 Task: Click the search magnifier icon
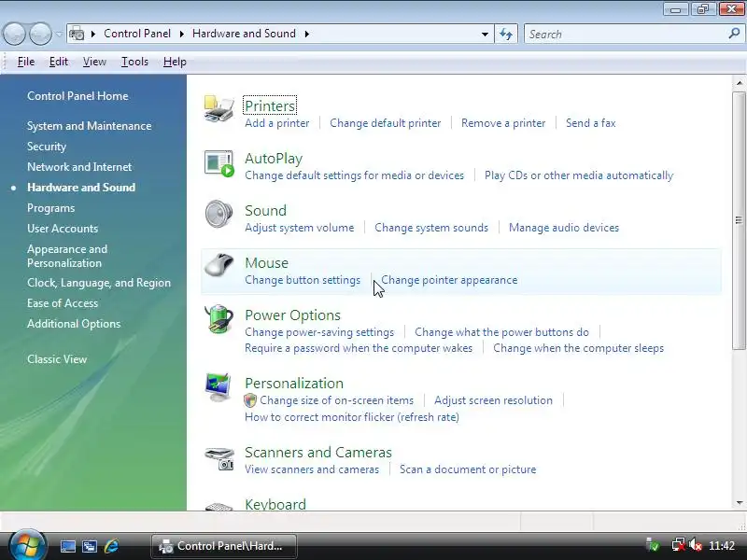click(734, 34)
